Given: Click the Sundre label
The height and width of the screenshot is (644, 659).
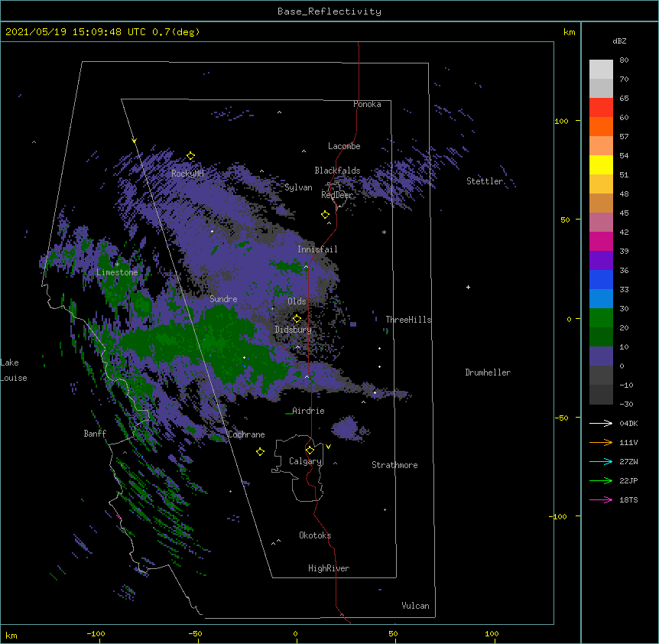Looking at the screenshot, I should [x=223, y=299].
